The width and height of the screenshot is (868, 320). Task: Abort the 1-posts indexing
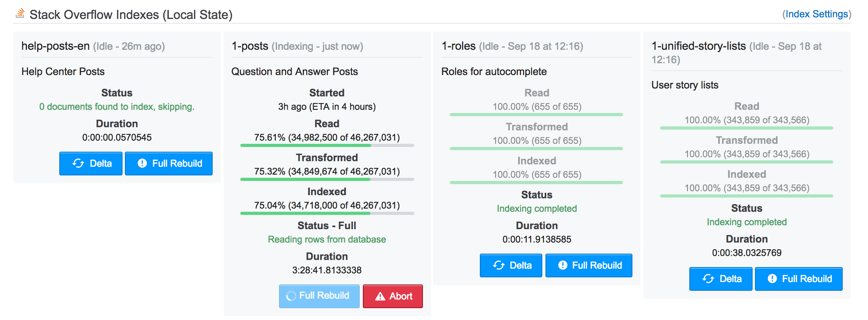[x=393, y=296]
